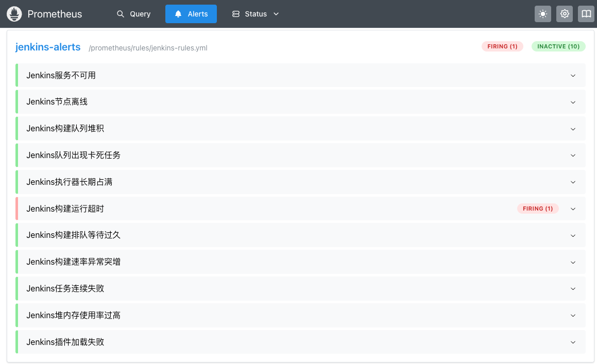Toggle the light theme sun icon

pos(543,14)
